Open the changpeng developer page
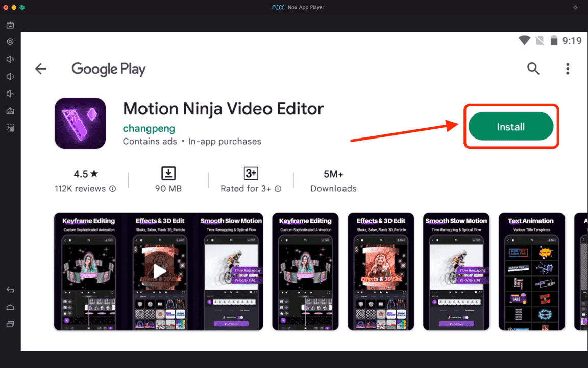The height and width of the screenshot is (368, 588). coord(149,128)
